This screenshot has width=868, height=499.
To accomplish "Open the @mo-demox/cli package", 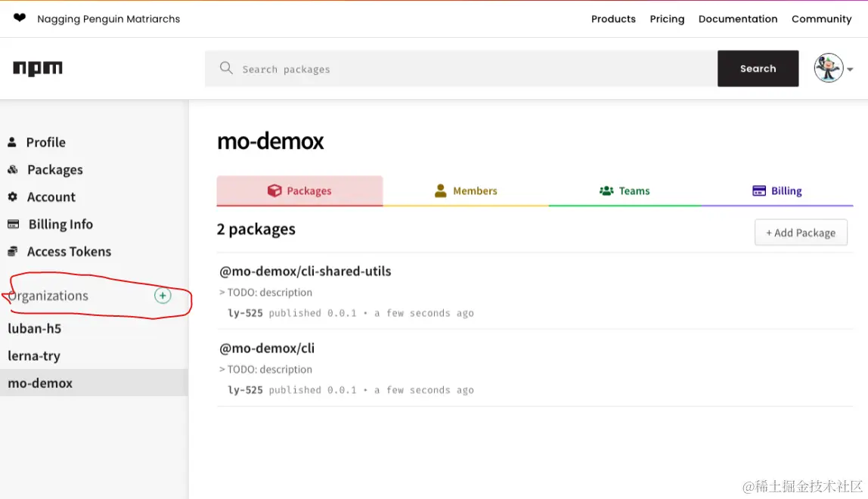I will click(x=267, y=349).
